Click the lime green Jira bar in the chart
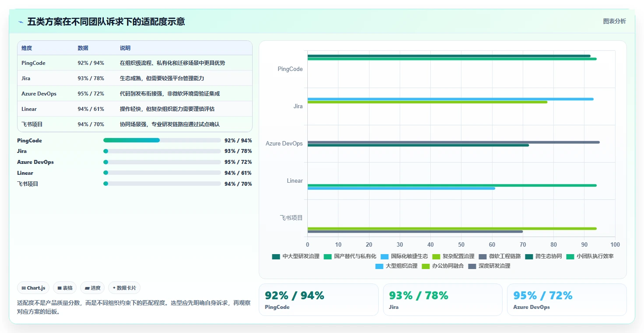Viewport: 644px width, 333px height. (427, 102)
